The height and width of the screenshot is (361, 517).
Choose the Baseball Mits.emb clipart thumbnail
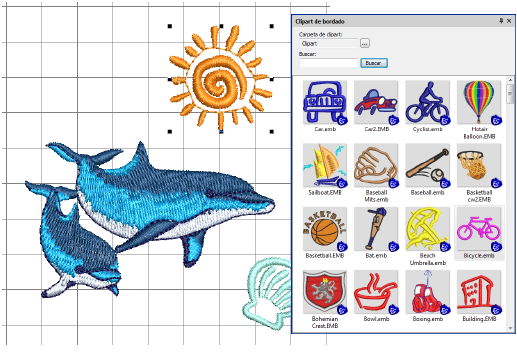pyautogui.click(x=376, y=166)
